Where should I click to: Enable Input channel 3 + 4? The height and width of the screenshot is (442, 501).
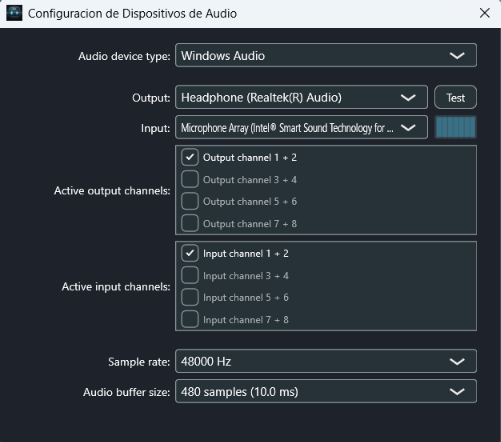190,275
